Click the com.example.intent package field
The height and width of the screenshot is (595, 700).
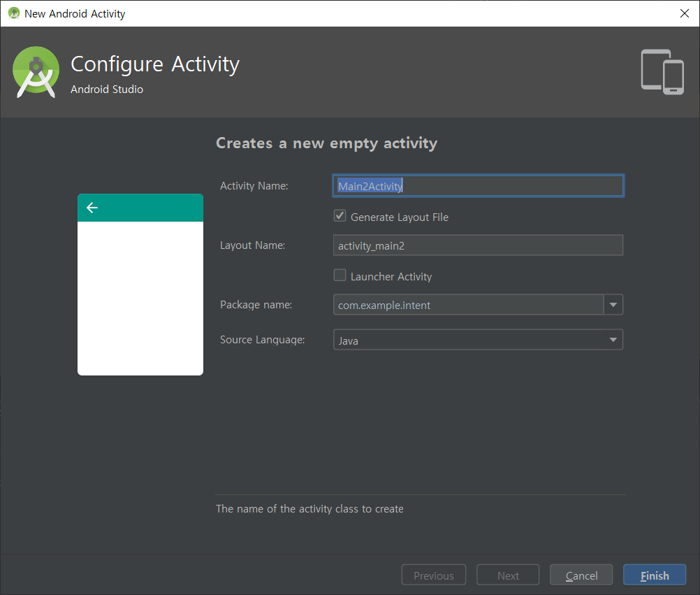tap(468, 305)
